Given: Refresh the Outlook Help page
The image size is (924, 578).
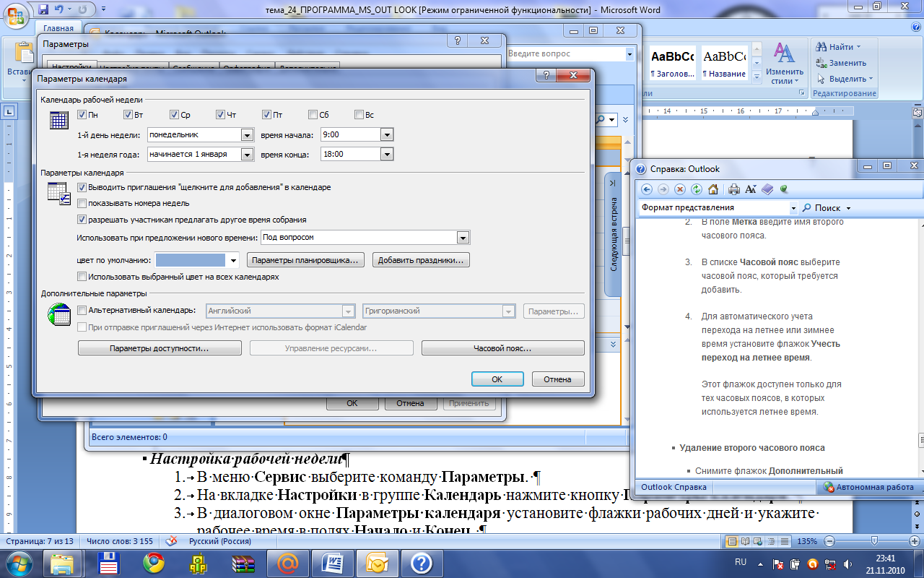Looking at the screenshot, I should [697, 189].
